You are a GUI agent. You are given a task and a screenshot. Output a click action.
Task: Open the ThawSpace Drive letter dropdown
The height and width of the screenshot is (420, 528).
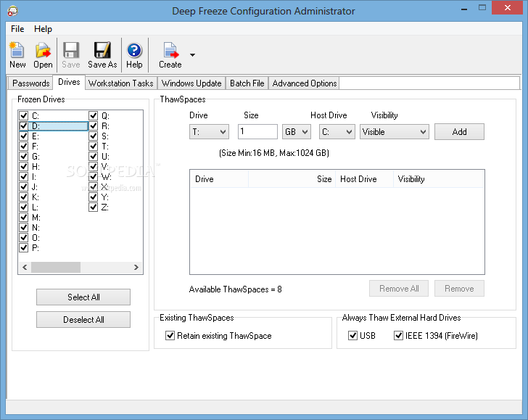point(209,132)
